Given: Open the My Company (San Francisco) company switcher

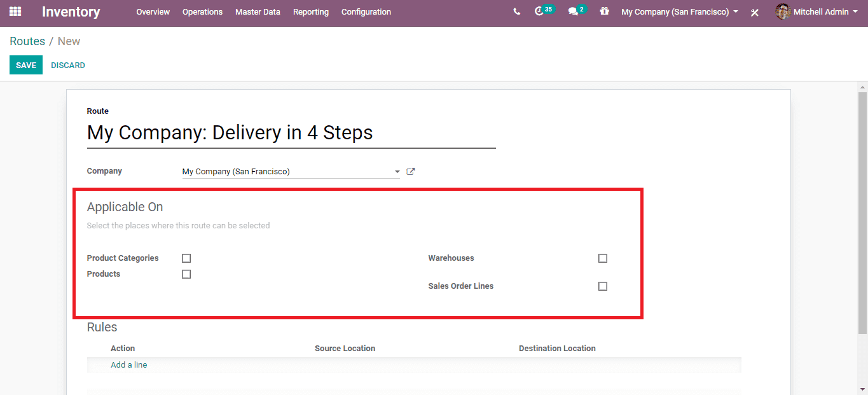Looking at the screenshot, I should pos(680,12).
